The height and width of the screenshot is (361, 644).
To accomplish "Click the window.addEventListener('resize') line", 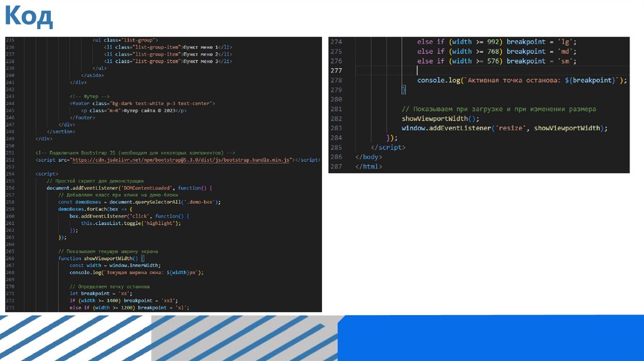I will 504,128.
